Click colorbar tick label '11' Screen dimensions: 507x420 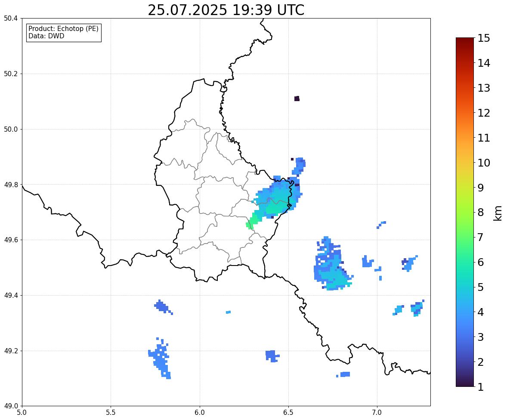pos(484,138)
